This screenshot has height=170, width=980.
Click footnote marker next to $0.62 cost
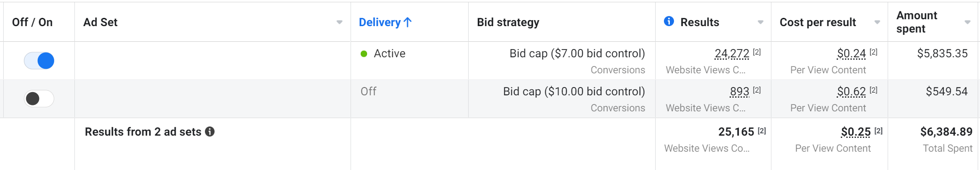(x=873, y=90)
